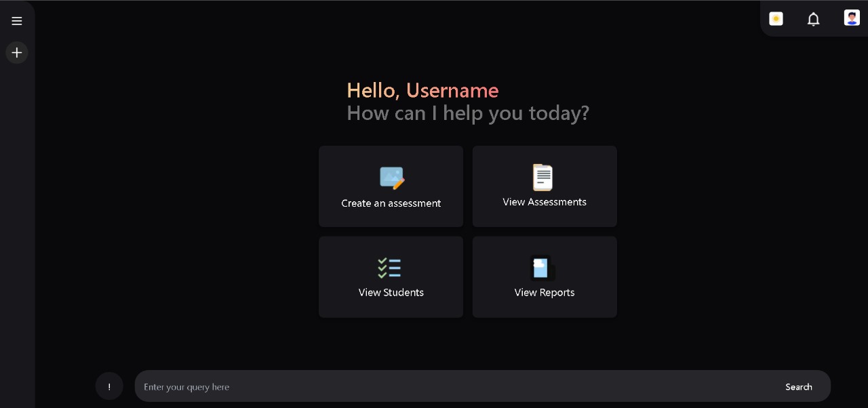The image size is (868, 408).
Task: Click the plus new chat button
Action: [x=17, y=52]
